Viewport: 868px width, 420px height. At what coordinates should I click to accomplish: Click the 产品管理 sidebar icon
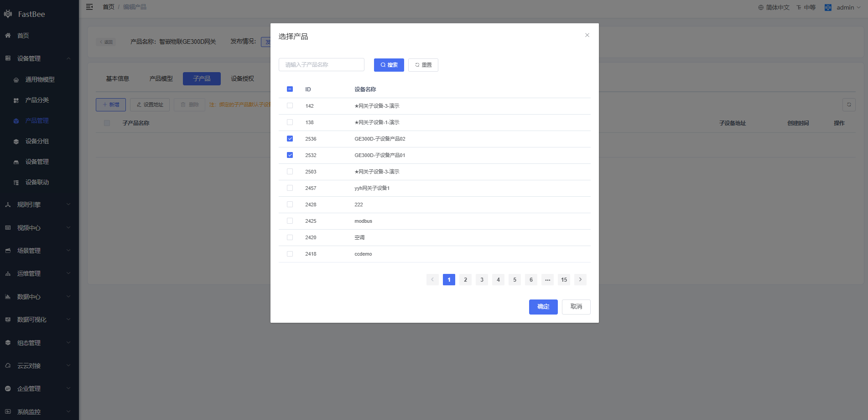pyautogui.click(x=16, y=121)
